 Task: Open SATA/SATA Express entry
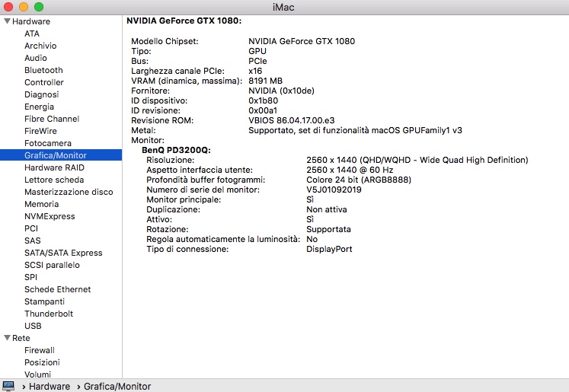coord(63,253)
